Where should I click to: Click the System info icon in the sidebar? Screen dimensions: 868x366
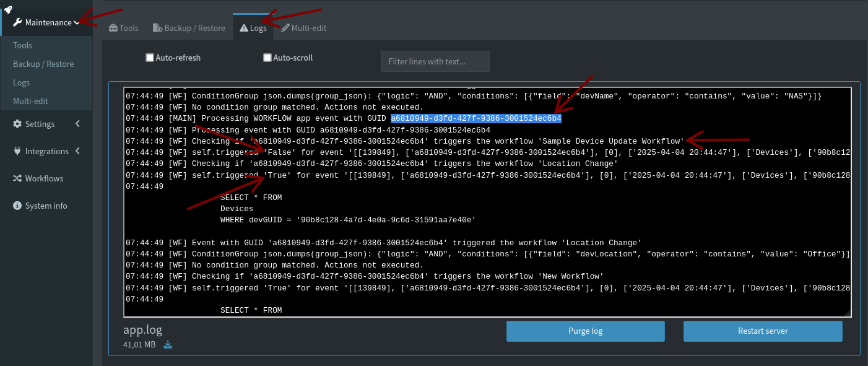tap(17, 206)
